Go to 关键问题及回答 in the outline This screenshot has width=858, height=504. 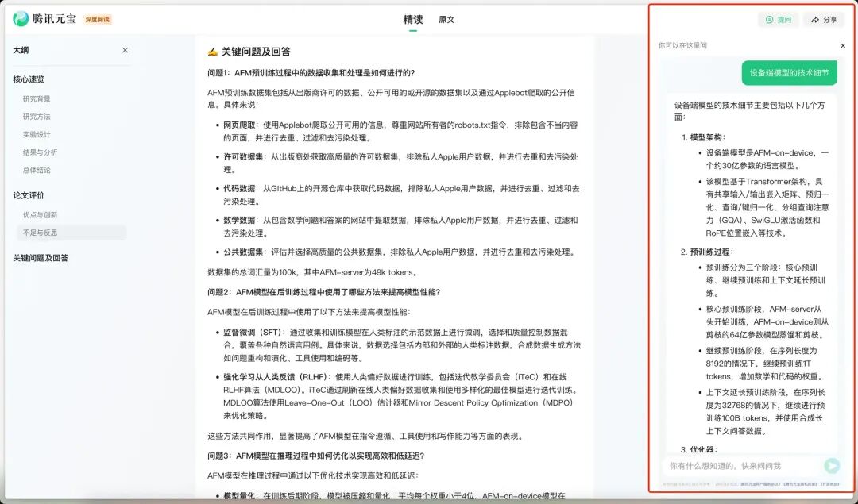tap(41, 258)
